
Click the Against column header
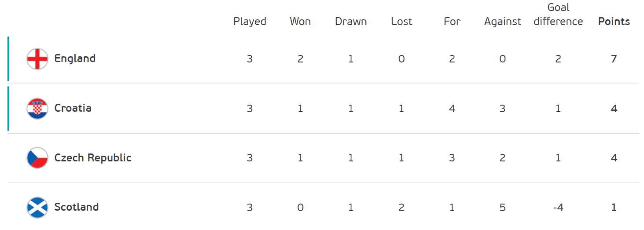(503, 22)
